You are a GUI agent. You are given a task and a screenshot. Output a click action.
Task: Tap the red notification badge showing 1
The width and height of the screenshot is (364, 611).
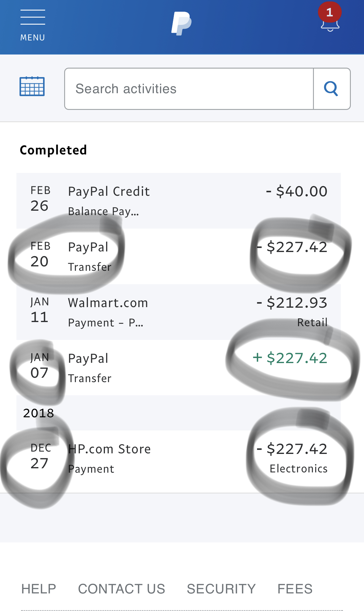330,12
